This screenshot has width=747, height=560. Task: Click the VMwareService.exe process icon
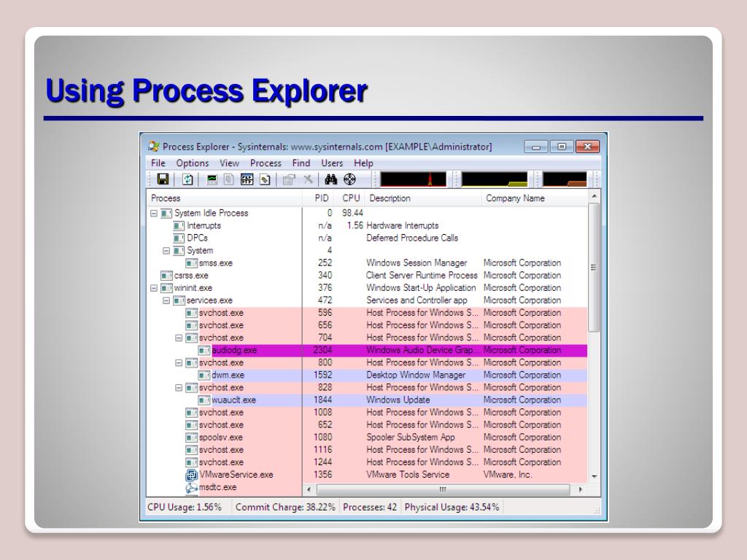click(x=192, y=475)
